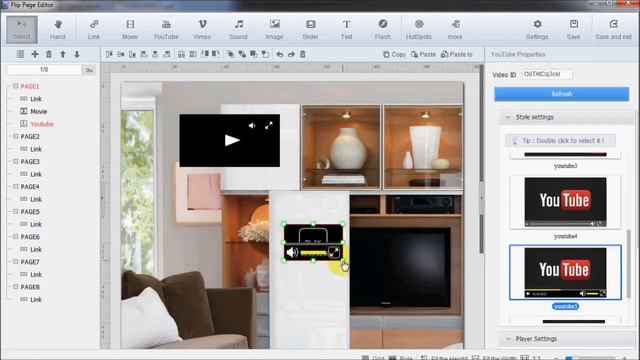Click the yellow volume slider on YouTube element
The image size is (640, 360).
click(x=313, y=253)
